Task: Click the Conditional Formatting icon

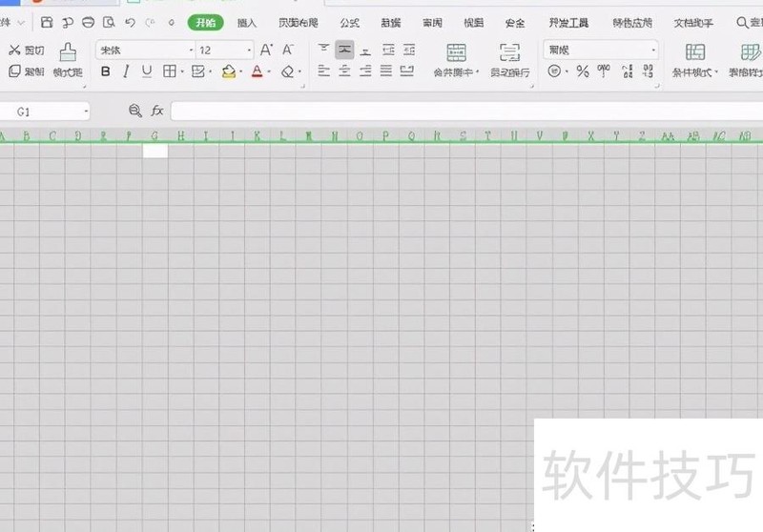Action: 695,53
